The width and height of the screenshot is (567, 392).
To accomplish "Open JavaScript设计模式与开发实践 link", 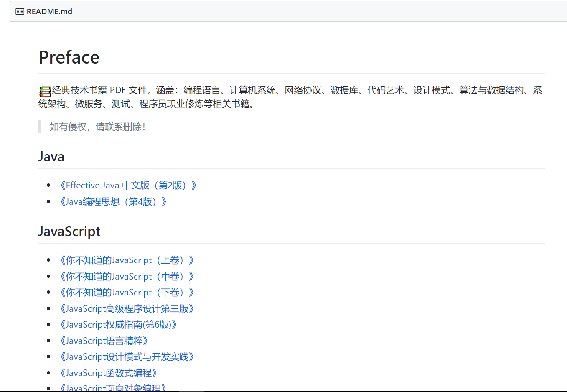I will click(x=126, y=357).
